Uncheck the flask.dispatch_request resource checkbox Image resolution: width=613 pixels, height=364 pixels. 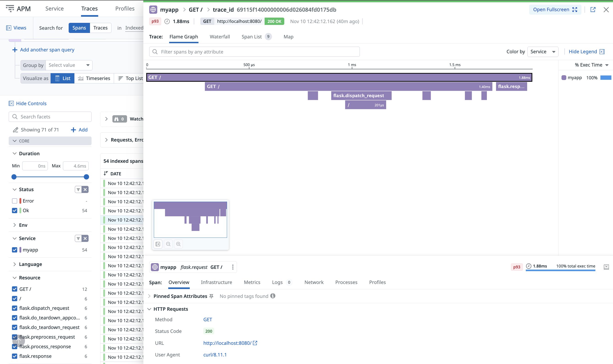click(x=14, y=308)
